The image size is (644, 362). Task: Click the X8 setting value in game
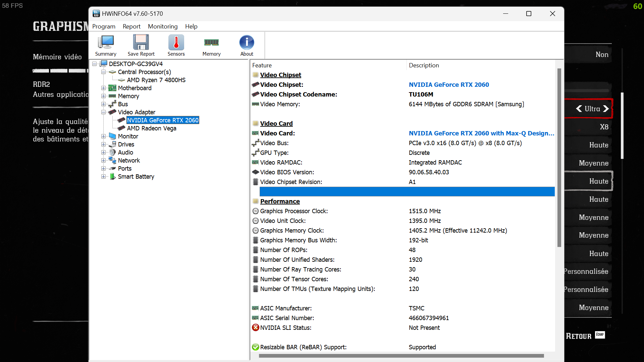coord(604,127)
